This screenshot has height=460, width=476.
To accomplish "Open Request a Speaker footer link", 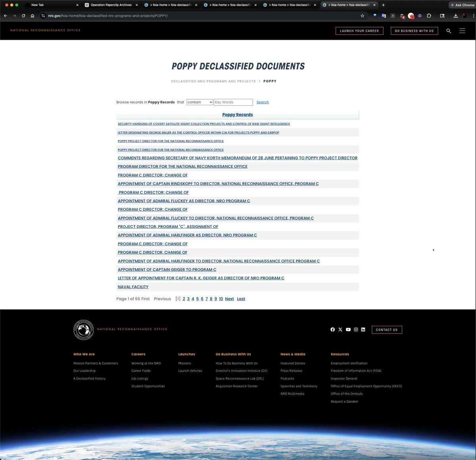I will coord(344,402).
